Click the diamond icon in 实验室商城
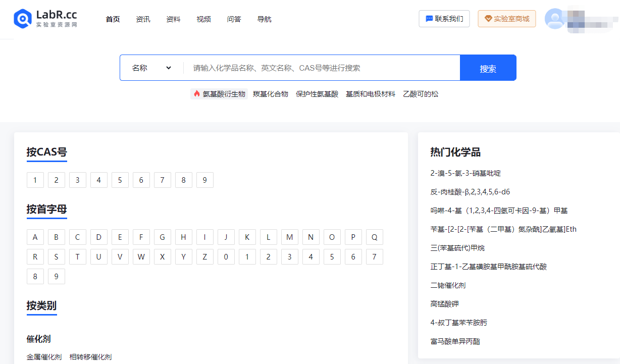This screenshot has height=364, width=620. click(x=488, y=19)
